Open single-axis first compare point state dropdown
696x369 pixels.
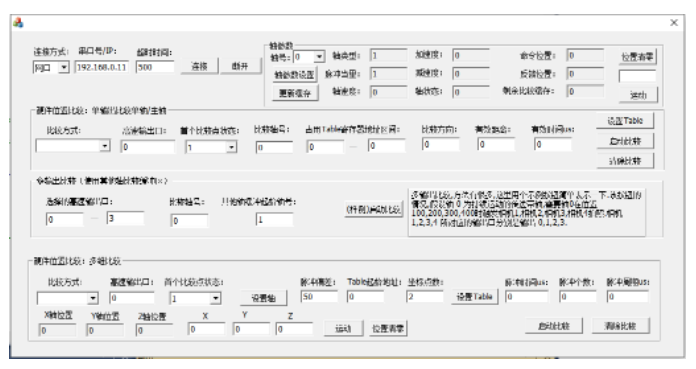click(211, 147)
